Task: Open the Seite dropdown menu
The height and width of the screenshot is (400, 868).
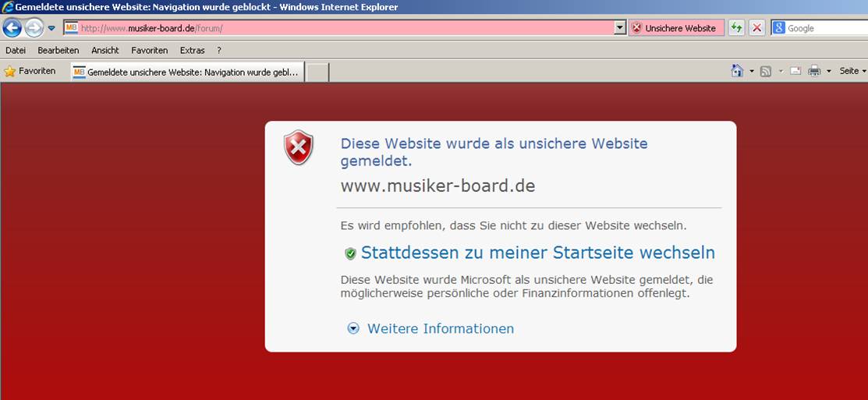Action: [x=852, y=71]
